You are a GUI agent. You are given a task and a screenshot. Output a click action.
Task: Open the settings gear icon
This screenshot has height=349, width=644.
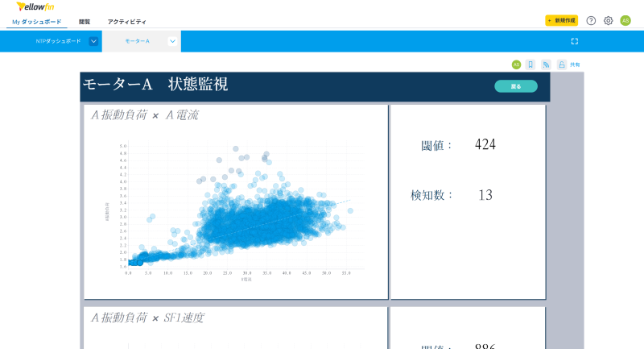(x=608, y=21)
